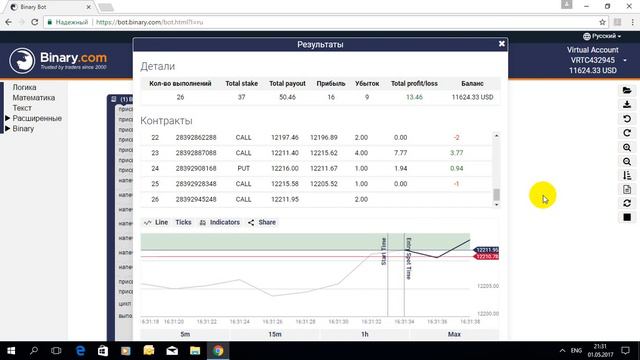640x360 pixels.
Task: Zoom in on the workspace
Action: pos(627,147)
